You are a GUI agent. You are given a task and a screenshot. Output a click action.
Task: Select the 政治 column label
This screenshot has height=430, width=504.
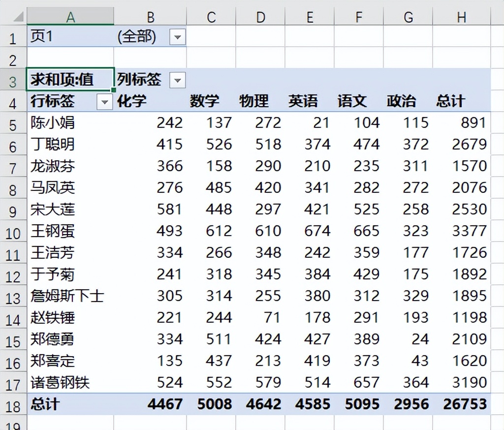tap(401, 101)
